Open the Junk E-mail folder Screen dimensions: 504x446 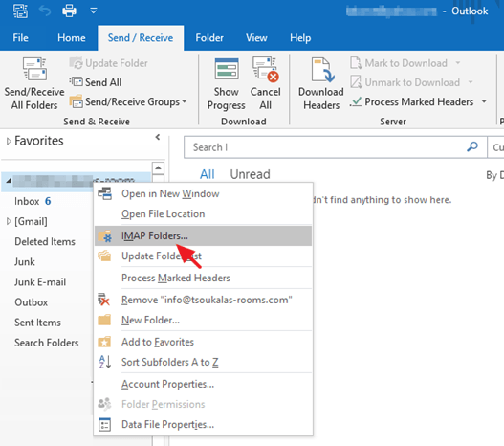40,282
